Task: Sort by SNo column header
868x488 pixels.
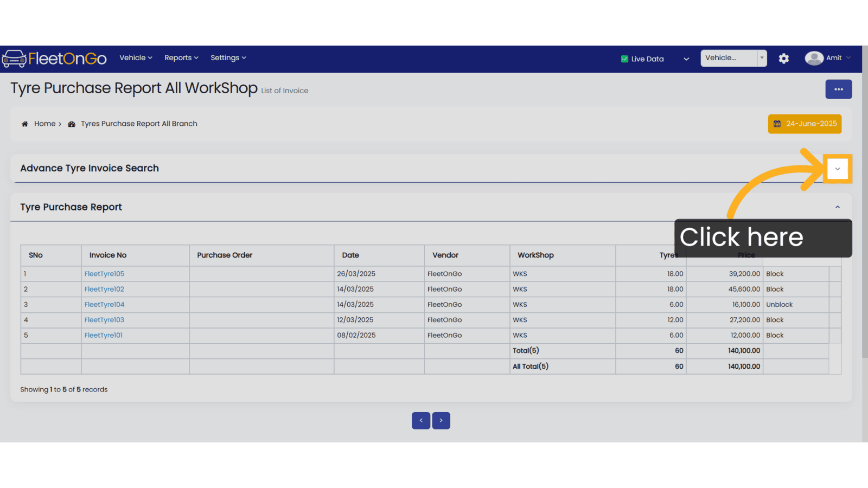Action: click(51, 255)
